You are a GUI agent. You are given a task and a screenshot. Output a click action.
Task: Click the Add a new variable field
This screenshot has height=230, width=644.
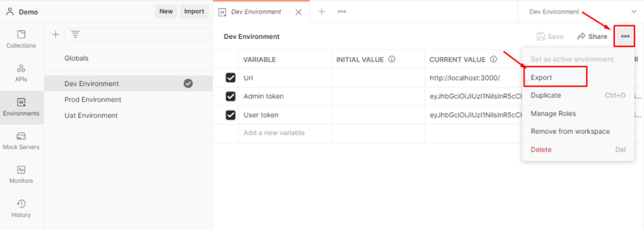coord(285,133)
